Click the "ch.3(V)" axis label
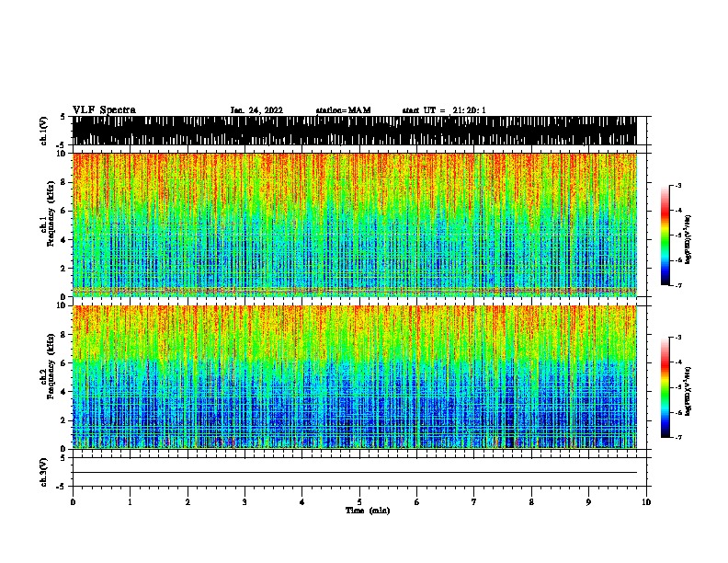This screenshot has height=563, width=728. pos(44,472)
